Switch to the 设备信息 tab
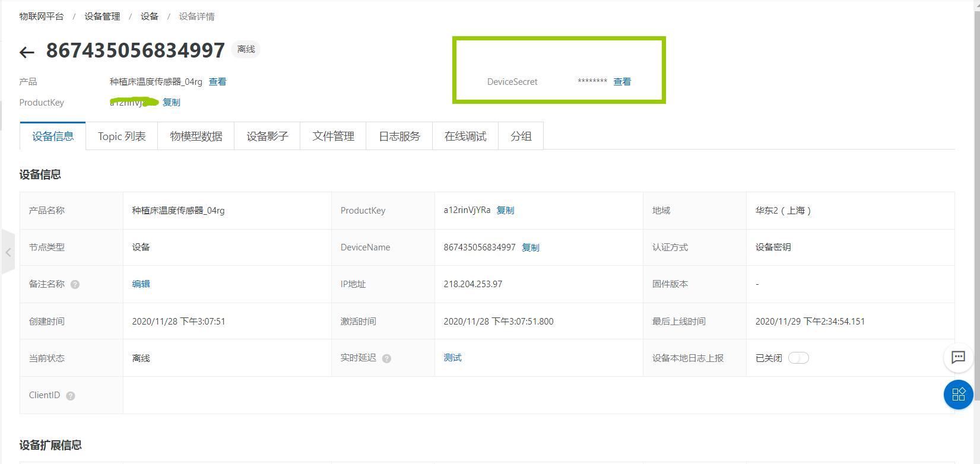This screenshot has height=464, width=980. pos(53,136)
